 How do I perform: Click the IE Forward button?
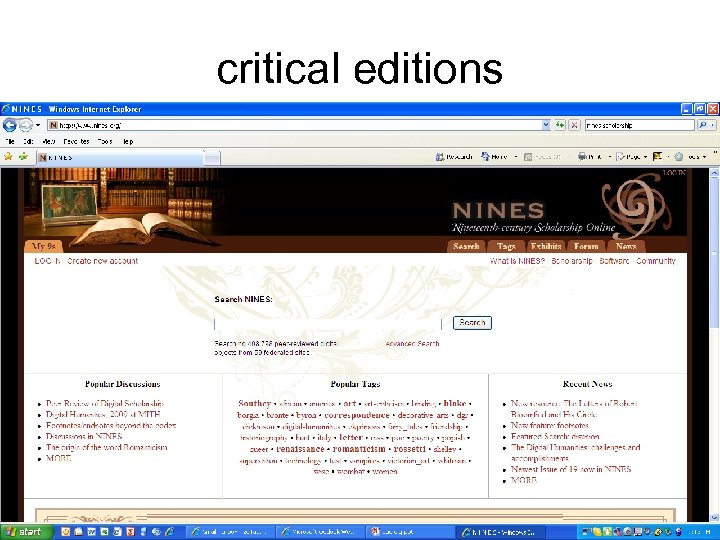[x=26, y=125]
